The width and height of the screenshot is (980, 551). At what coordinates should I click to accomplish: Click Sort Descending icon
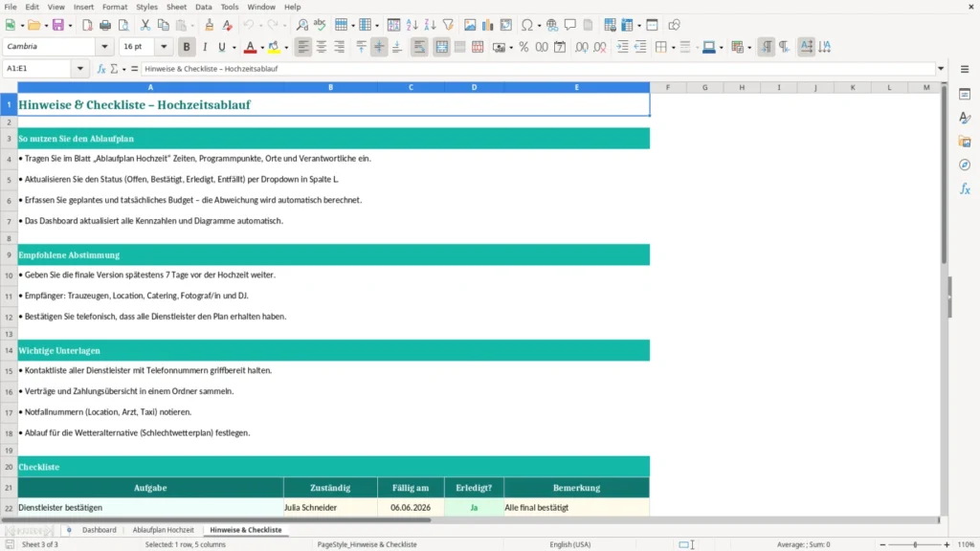click(x=430, y=25)
